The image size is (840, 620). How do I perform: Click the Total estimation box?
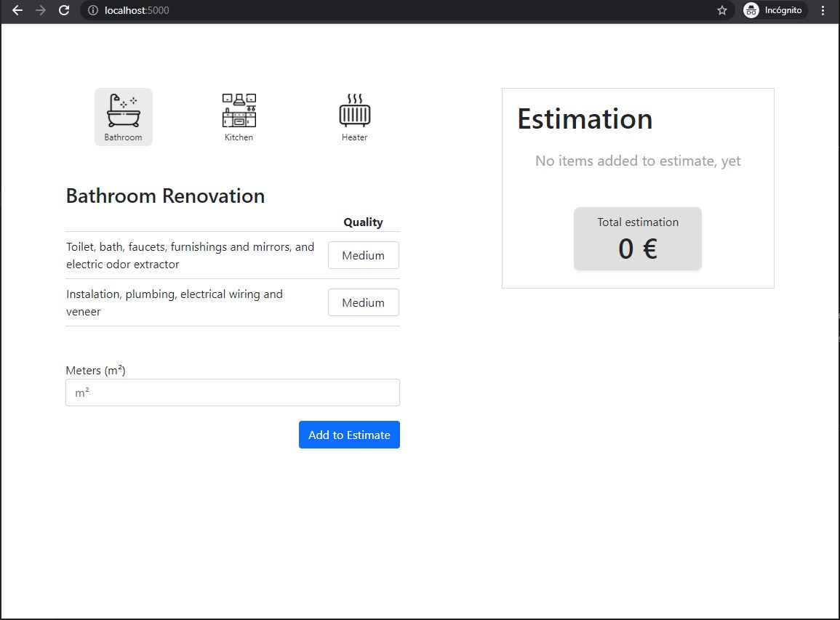tap(638, 238)
